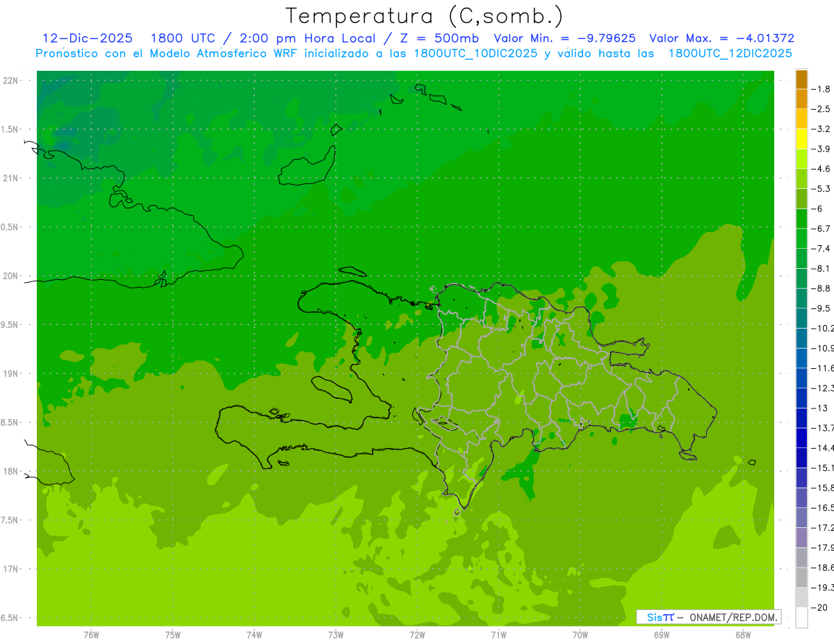Click the '76W' longitude label
Viewport: 834px width, 644px height.
[x=91, y=634]
